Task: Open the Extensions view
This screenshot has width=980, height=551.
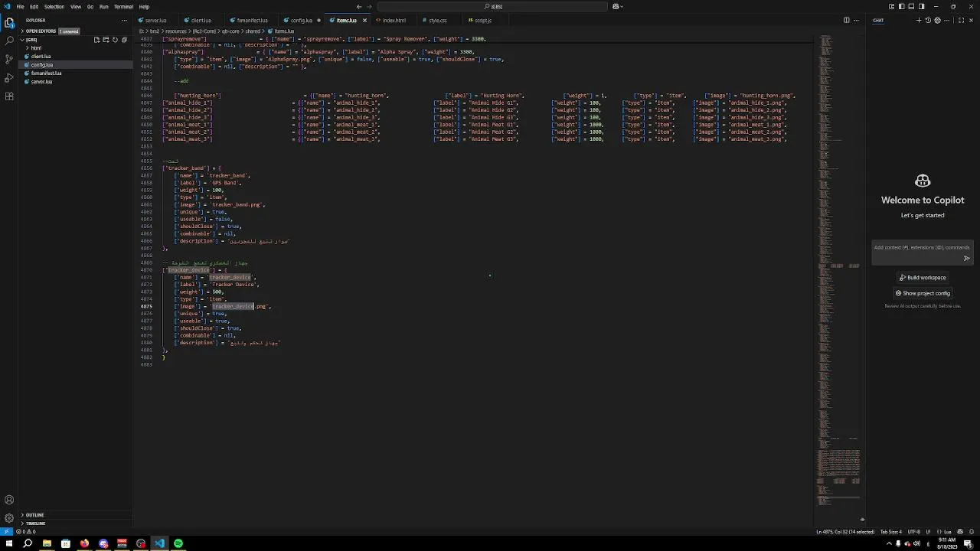Action: pos(9,96)
